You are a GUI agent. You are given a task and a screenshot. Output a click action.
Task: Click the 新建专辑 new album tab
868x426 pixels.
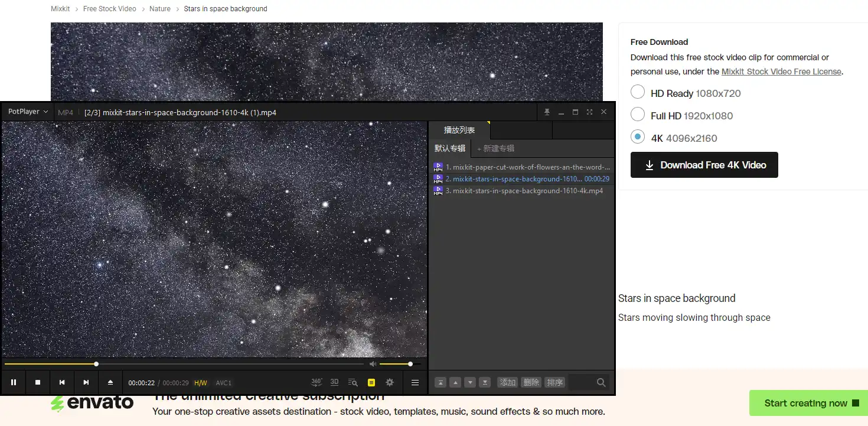pyautogui.click(x=496, y=148)
